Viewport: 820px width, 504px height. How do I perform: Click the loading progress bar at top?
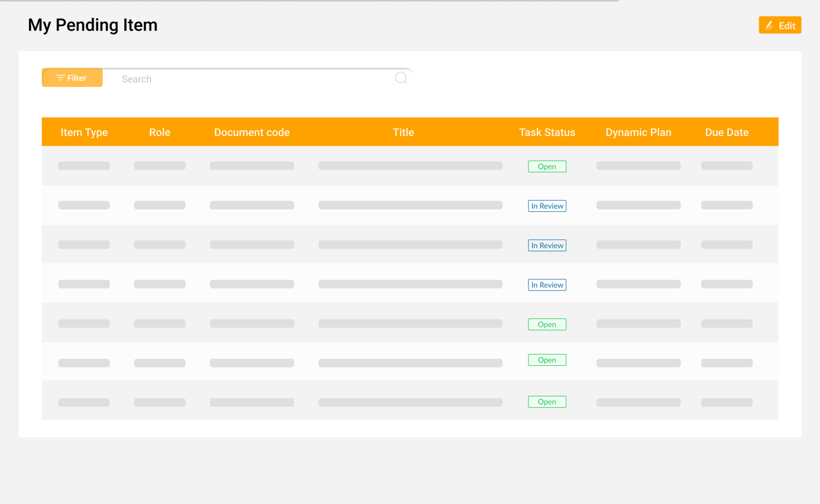tap(309, 1)
